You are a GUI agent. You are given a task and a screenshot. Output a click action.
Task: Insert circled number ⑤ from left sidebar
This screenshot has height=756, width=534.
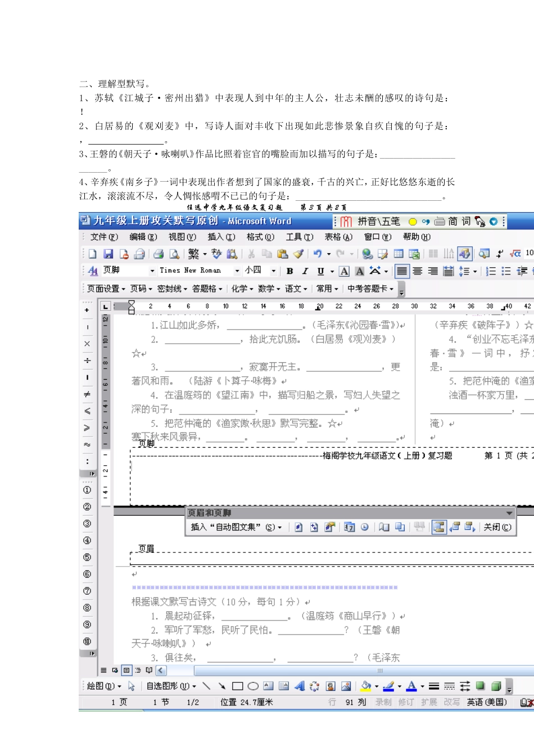tap(87, 557)
